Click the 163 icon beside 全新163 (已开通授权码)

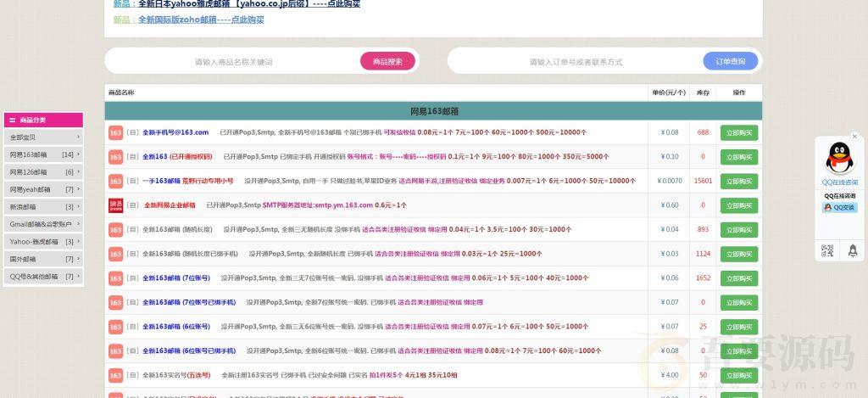pos(115,157)
